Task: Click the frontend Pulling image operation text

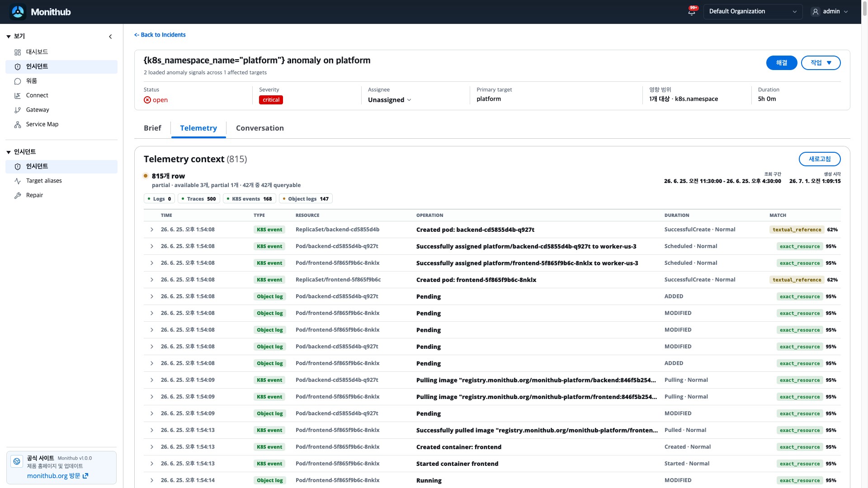Action: tap(536, 397)
